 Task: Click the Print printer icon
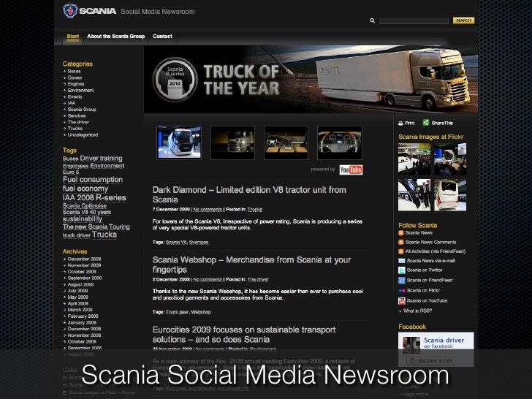[x=400, y=123]
